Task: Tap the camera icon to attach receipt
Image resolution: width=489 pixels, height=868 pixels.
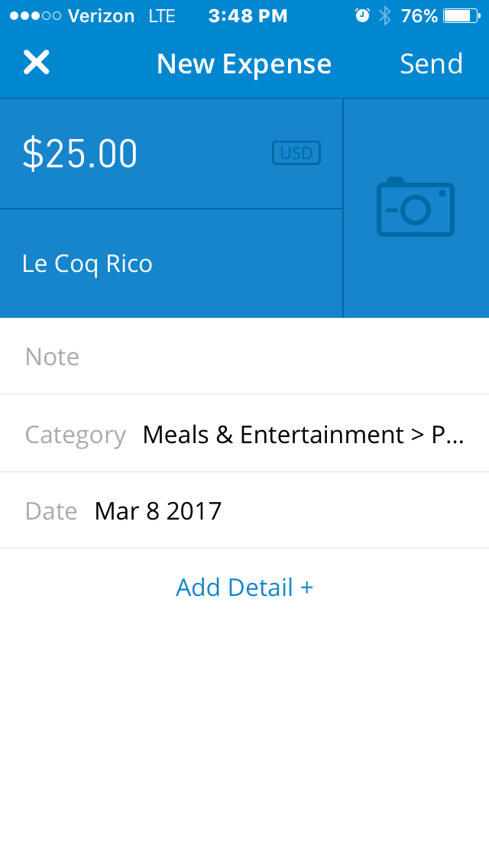Action: click(416, 207)
